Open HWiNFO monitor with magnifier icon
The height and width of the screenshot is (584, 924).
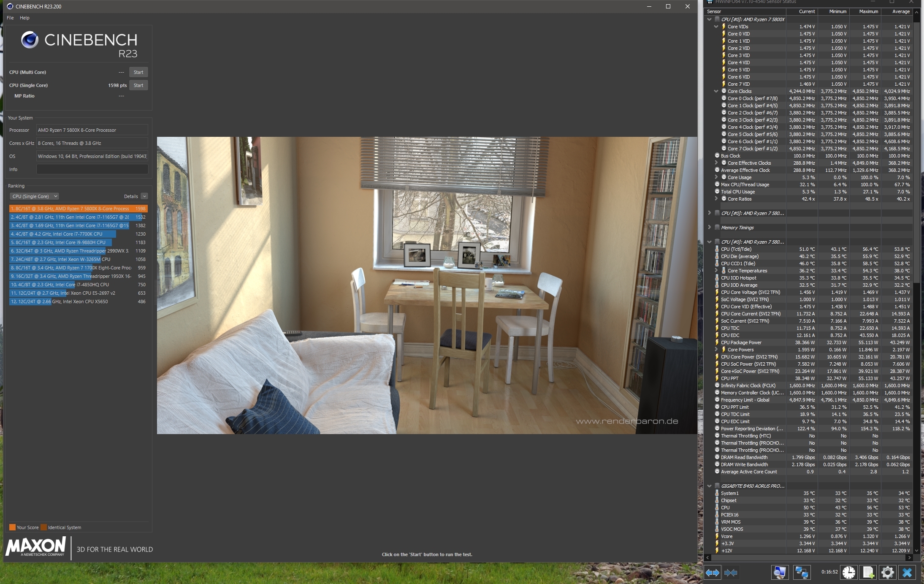tap(780, 573)
